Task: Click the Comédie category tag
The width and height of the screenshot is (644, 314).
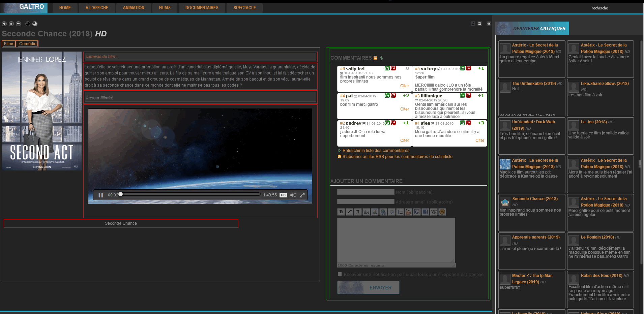Action: pyautogui.click(x=28, y=44)
